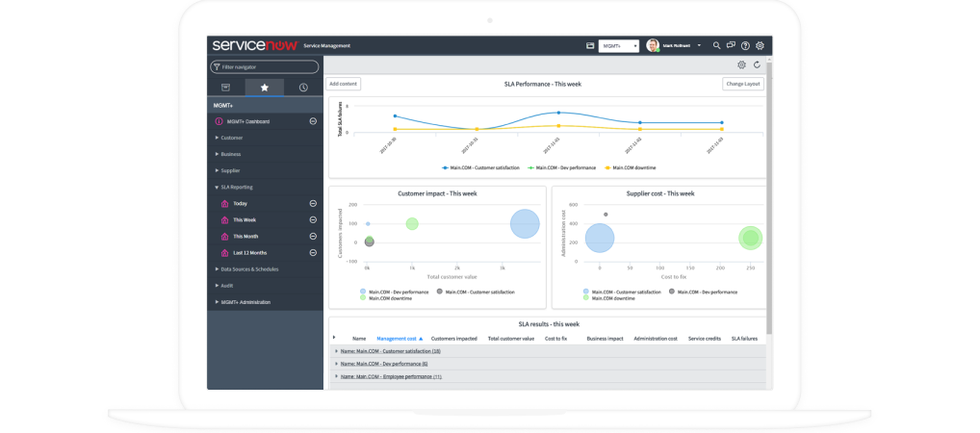Image resolution: width=980 pixels, height=433 pixels.
Task: Open the connect chat sidebar icon
Action: point(732,45)
